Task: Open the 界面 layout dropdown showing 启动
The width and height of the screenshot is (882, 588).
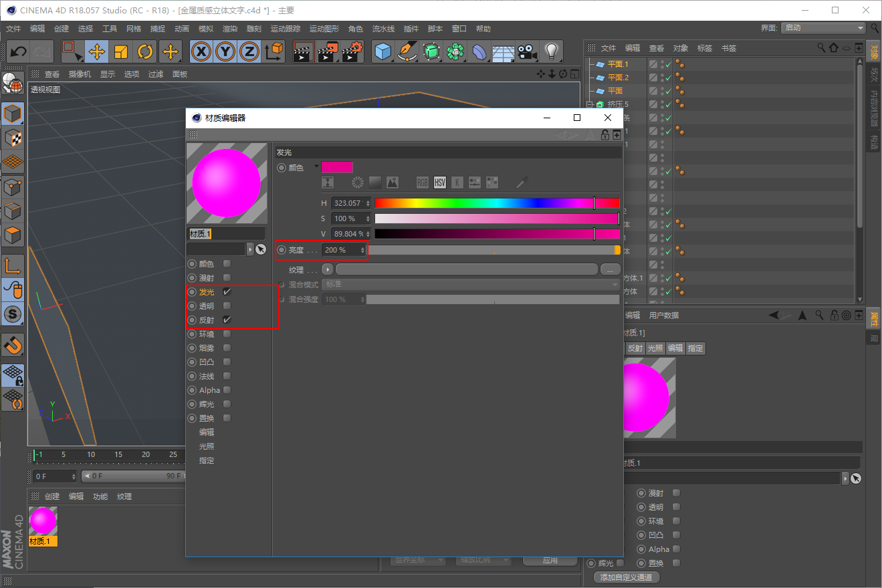Action: coord(824,28)
